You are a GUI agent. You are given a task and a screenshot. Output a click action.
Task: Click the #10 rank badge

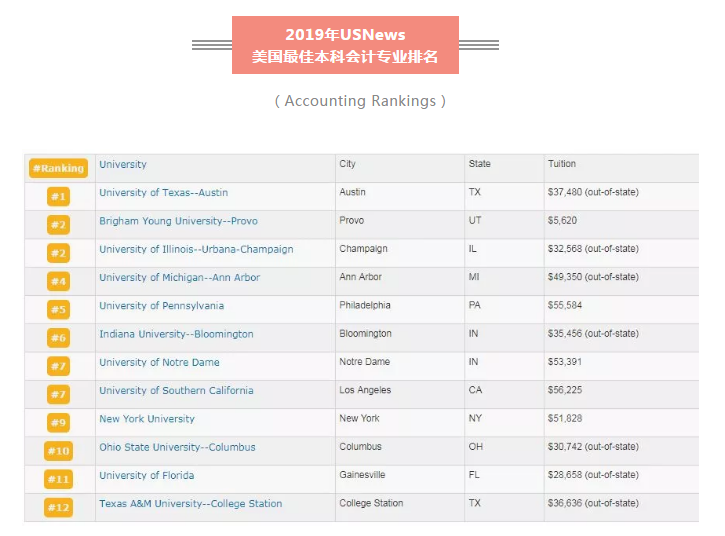pos(58,451)
